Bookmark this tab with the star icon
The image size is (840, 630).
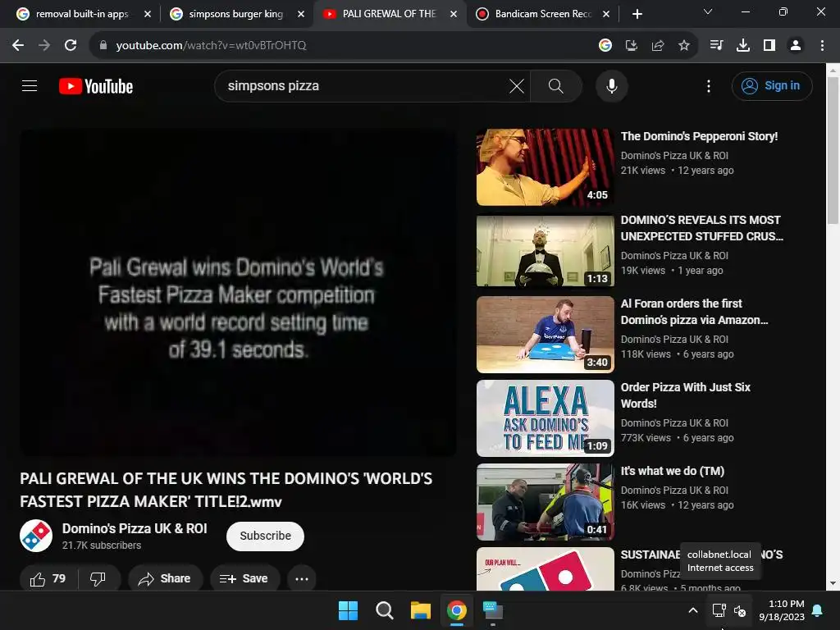(684, 46)
